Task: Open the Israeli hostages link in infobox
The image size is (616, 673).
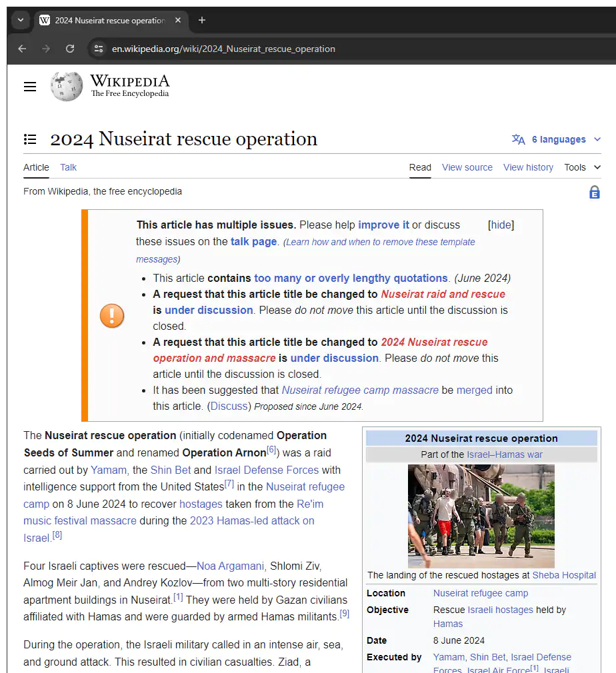Action: pyautogui.click(x=501, y=610)
